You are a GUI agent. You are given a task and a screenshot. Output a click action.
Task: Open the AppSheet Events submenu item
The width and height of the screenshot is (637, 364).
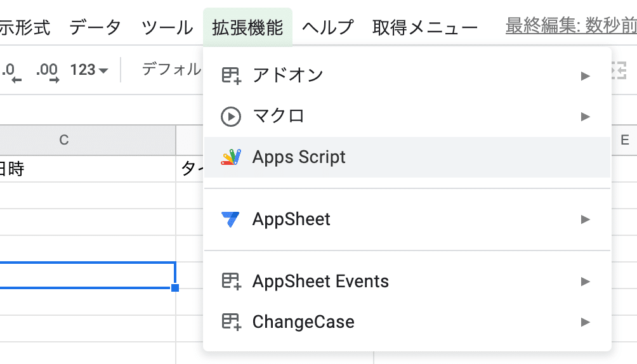coord(407,282)
